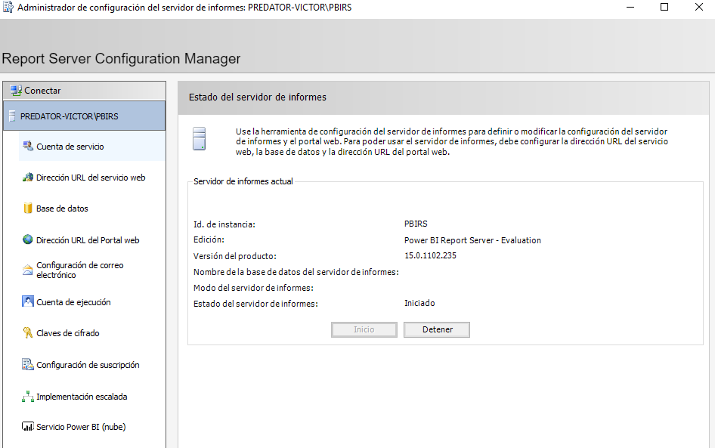Maximize the configuration manager window
This screenshot has width=716, height=448.
[x=664, y=8]
